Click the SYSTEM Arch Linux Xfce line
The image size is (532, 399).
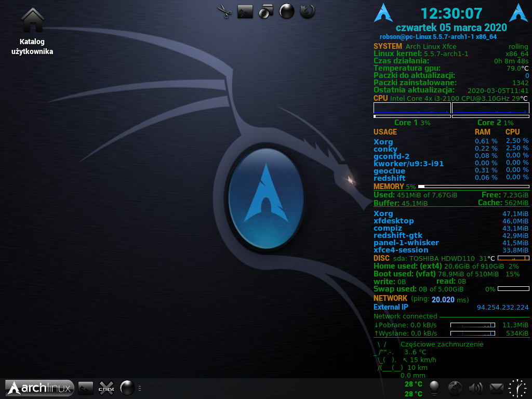pyautogui.click(x=451, y=46)
